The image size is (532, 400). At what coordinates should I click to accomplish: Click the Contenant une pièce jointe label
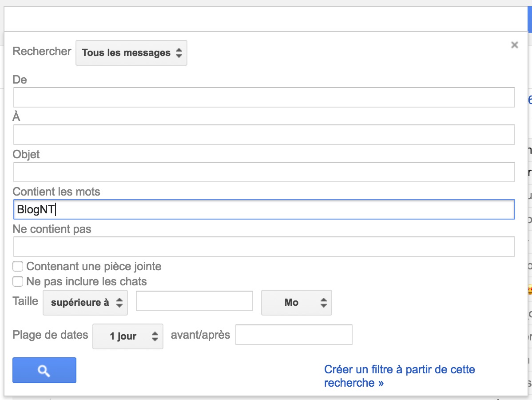pyautogui.click(x=94, y=266)
